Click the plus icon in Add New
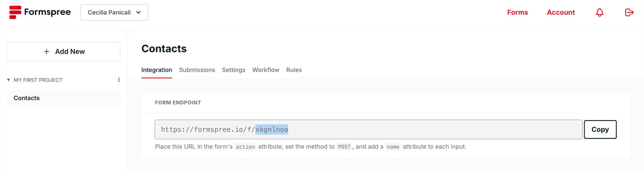Viewport: 644px width, 171px height. pyautogui.click(x=47, y=52)
